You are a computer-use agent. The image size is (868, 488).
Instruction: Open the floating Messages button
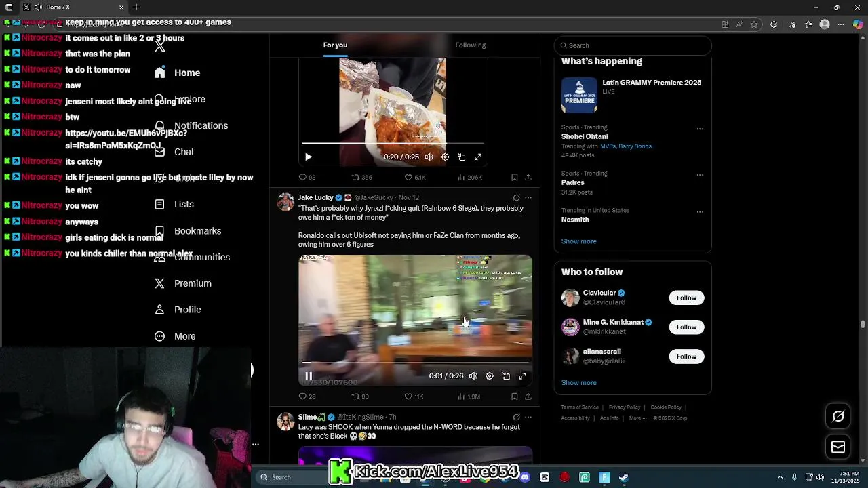coord(838,447)
